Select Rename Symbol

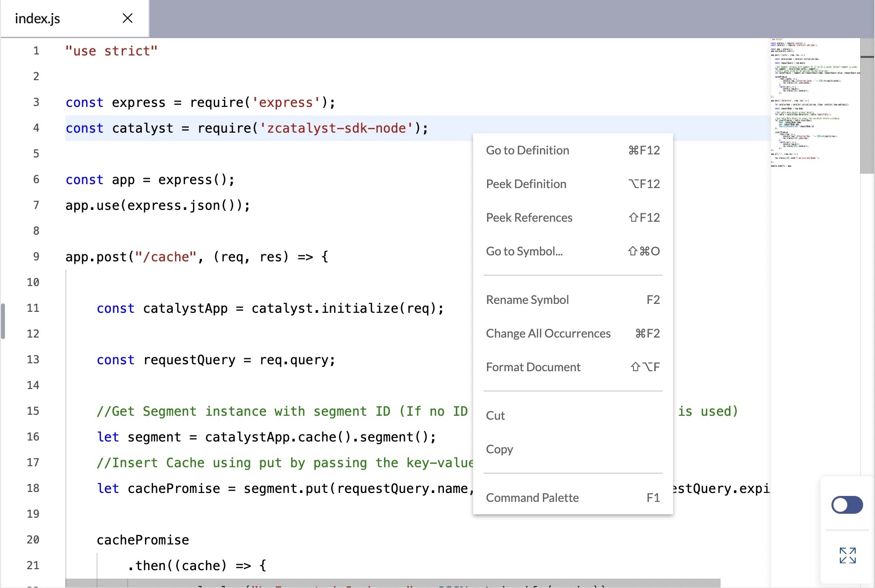pos(527,299)
